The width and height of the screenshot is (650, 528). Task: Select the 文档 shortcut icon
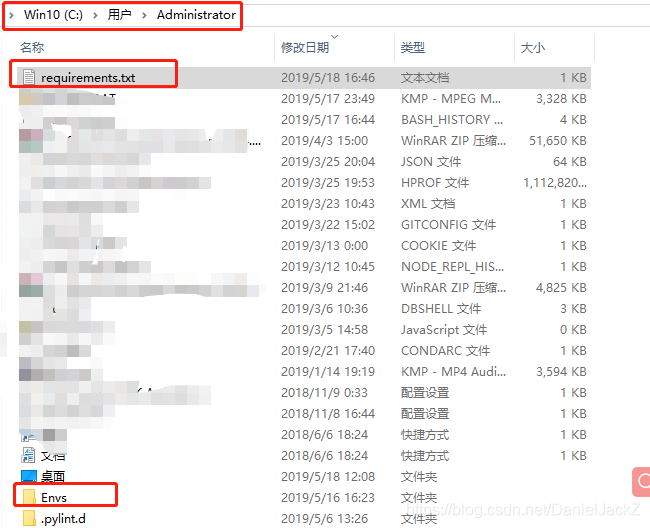tap(28, 455)
